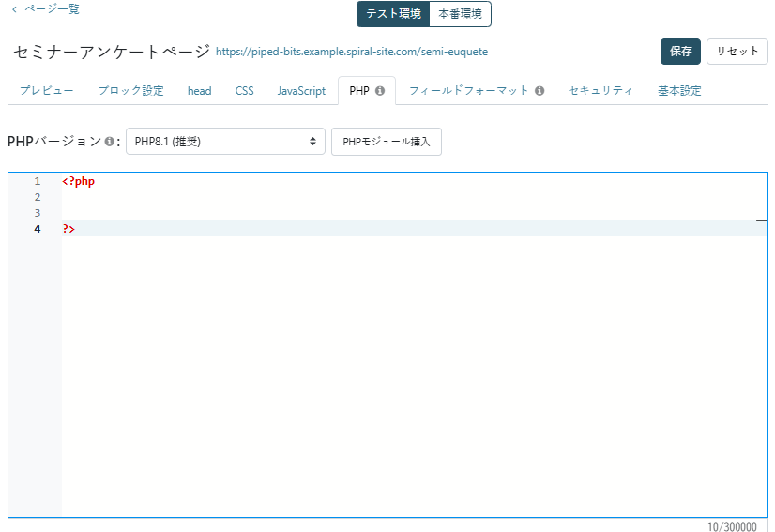The width and height of the screenshot is (775, 532).
Task: Click PHPモジュール挿入 button
Action: tap(387, 142)
